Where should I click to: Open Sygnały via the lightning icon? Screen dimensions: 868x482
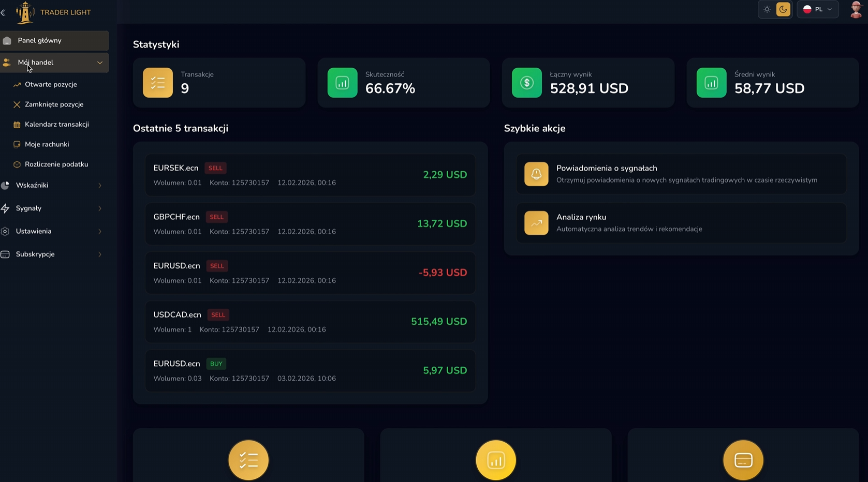[6, 208]
